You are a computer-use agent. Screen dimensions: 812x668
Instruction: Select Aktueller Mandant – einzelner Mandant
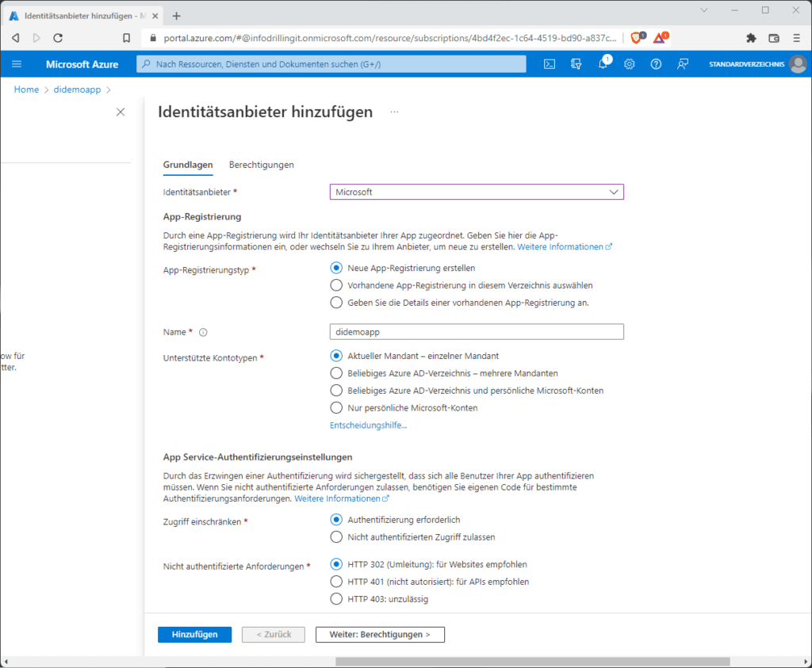pos(336,356)
